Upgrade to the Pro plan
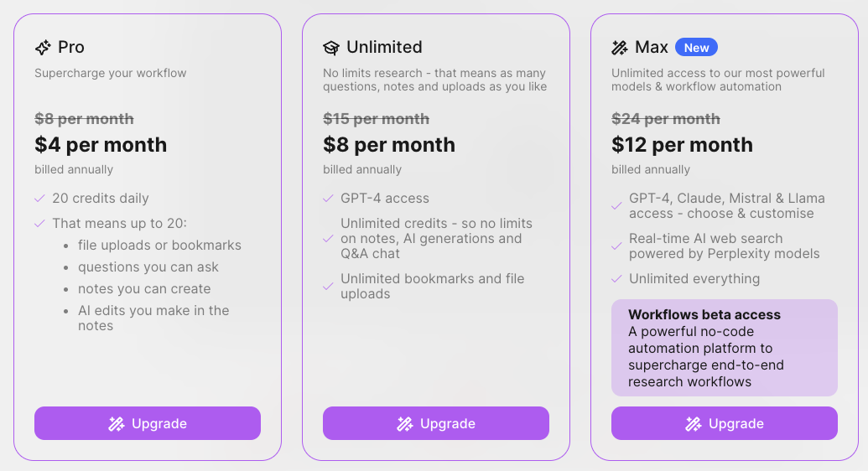This screenshot has height=471, width=868. click(x=148, y=423)
